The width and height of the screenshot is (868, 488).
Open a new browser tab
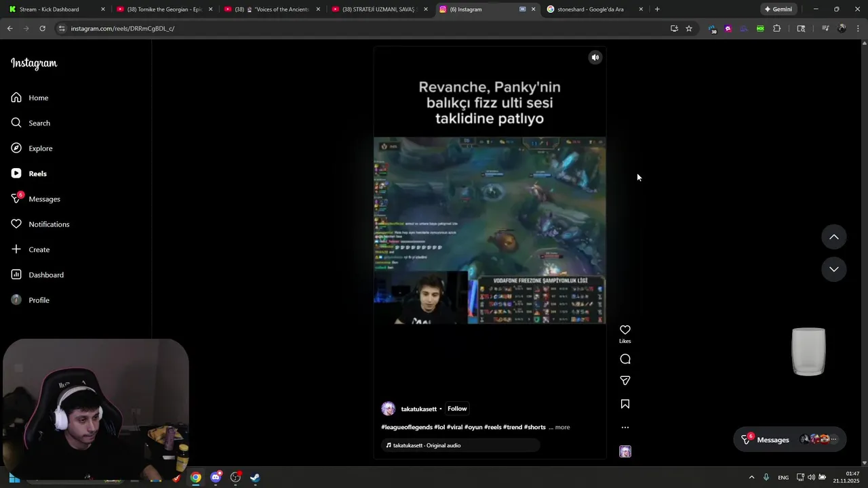657,9
